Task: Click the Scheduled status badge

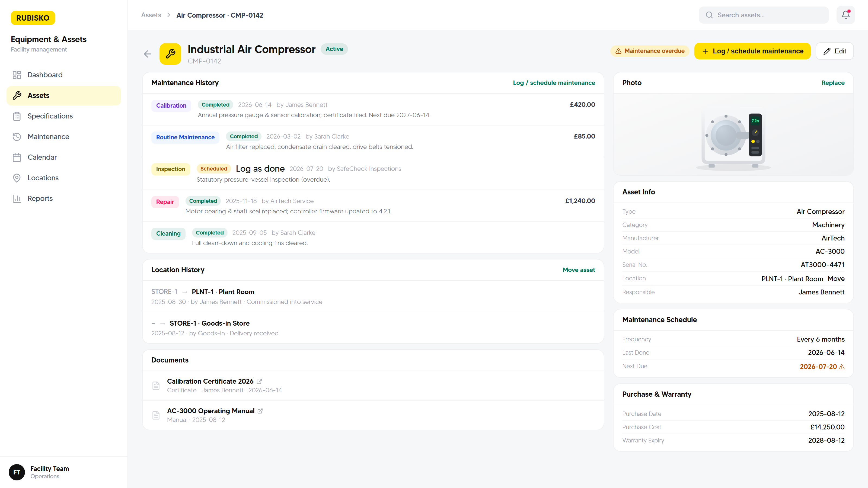Action: tap(214, 169)
